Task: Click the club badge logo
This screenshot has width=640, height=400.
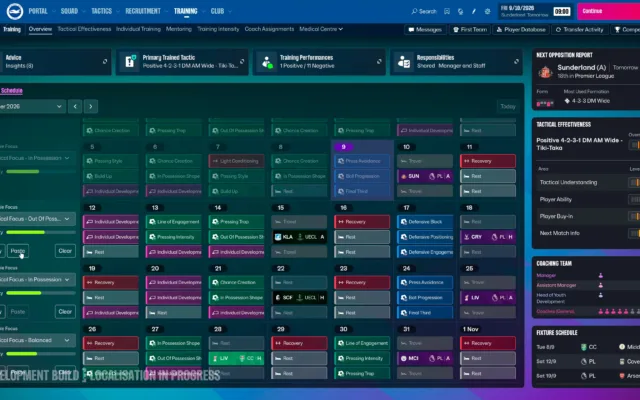Action: pyautogui.click(x=15, y=11)
